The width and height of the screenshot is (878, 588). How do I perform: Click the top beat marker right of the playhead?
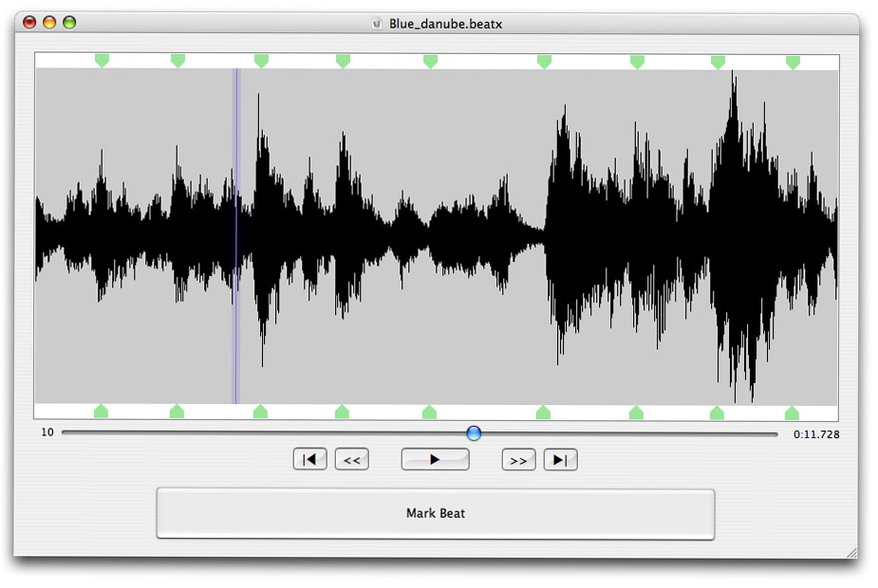[261, 61]
